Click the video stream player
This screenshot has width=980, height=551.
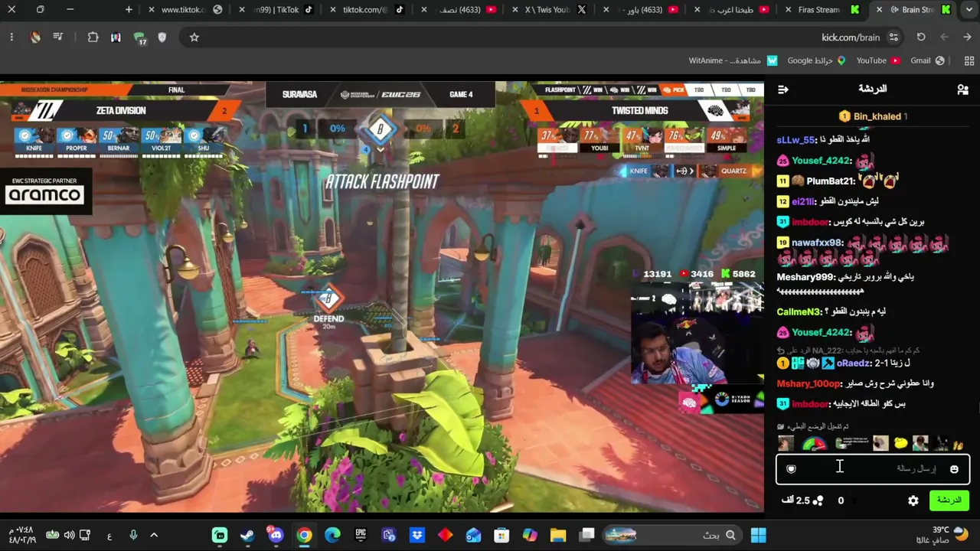382,296
